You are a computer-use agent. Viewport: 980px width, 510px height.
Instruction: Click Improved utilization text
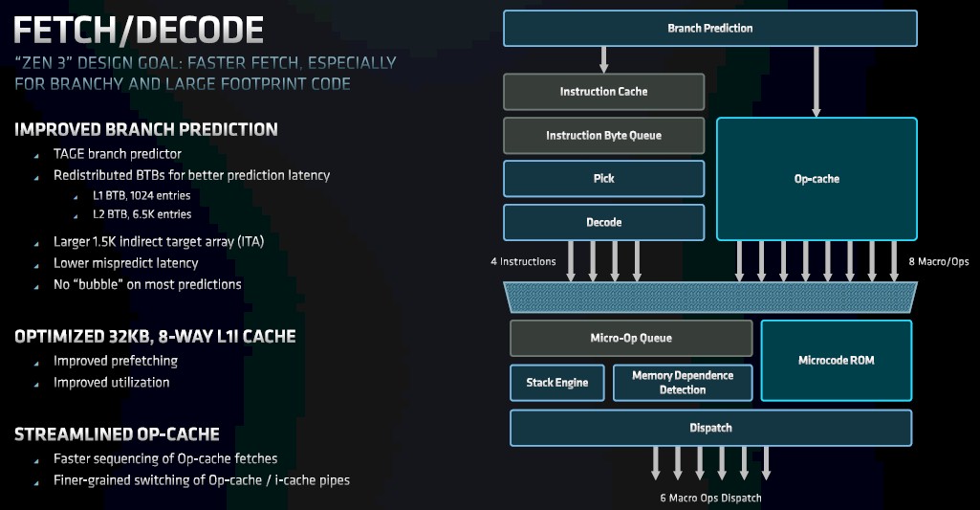click(x=111, y=383)
